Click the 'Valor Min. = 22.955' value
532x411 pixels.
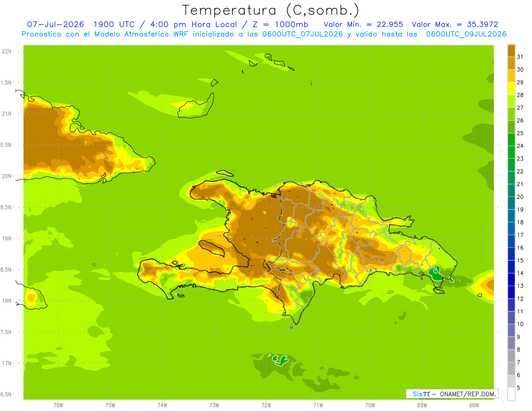coord(364,24)
